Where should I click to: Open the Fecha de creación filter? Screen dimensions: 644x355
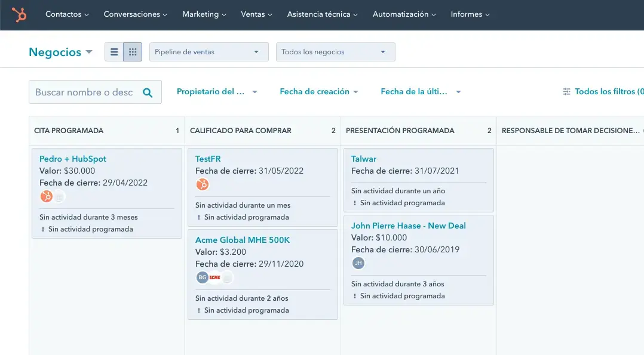tap(319, 92)
